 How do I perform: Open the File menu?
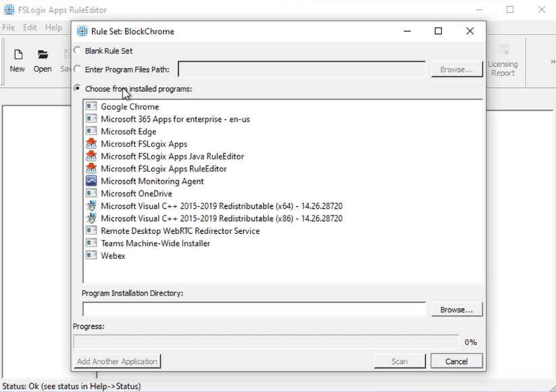click(9, 27)
